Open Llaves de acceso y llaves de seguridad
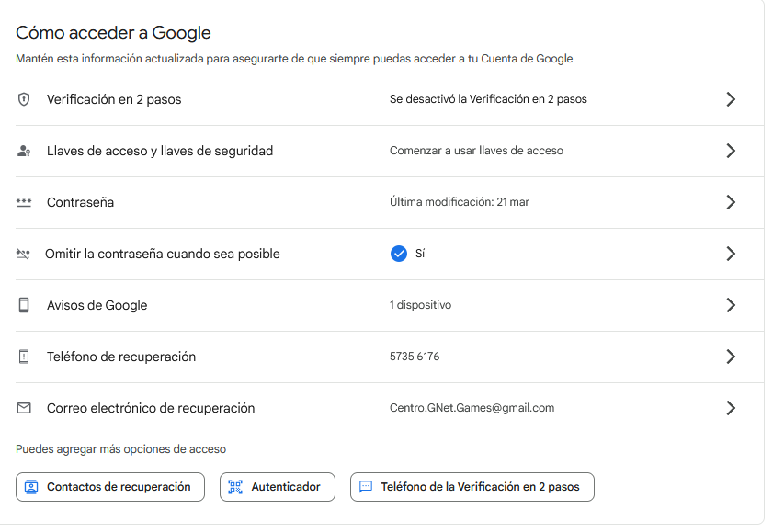The height and width of the screenshot is (532, 773). 160,151
